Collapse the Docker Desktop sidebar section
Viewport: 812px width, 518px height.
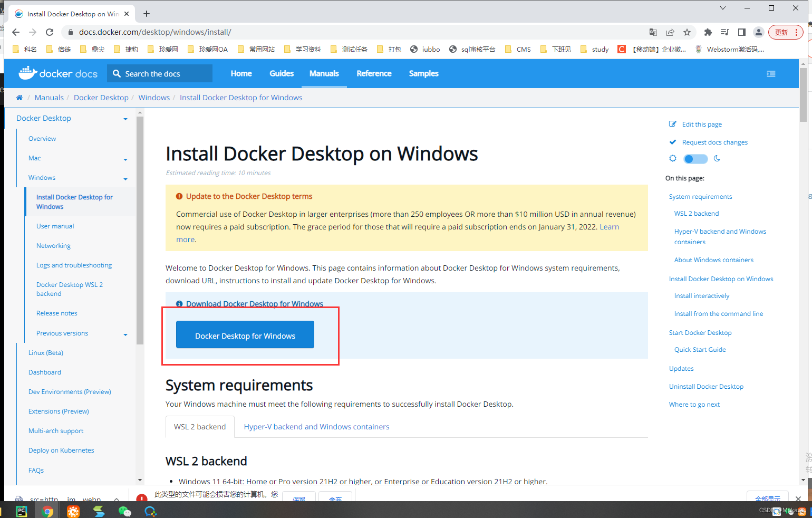point(125,119)
